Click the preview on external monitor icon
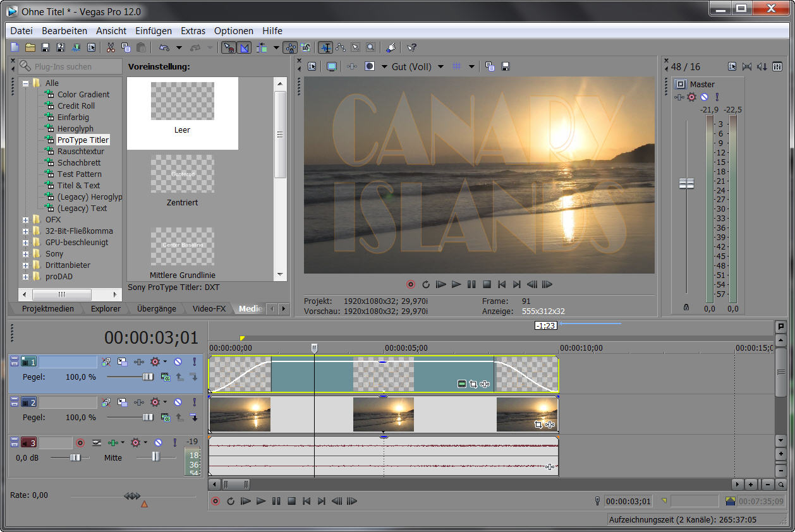The height and width of the screenshot is (532, 795). coord(332,66)
